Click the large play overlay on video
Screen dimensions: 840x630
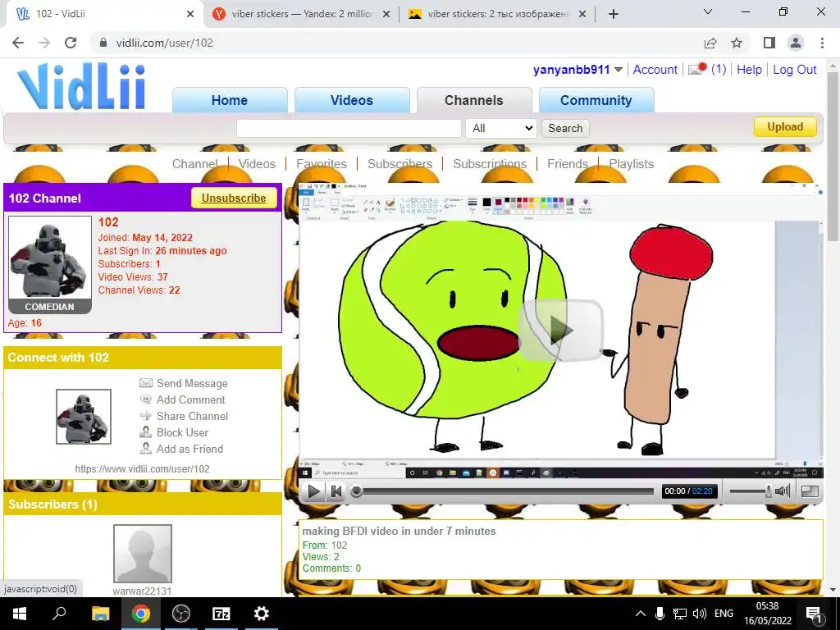561,330
